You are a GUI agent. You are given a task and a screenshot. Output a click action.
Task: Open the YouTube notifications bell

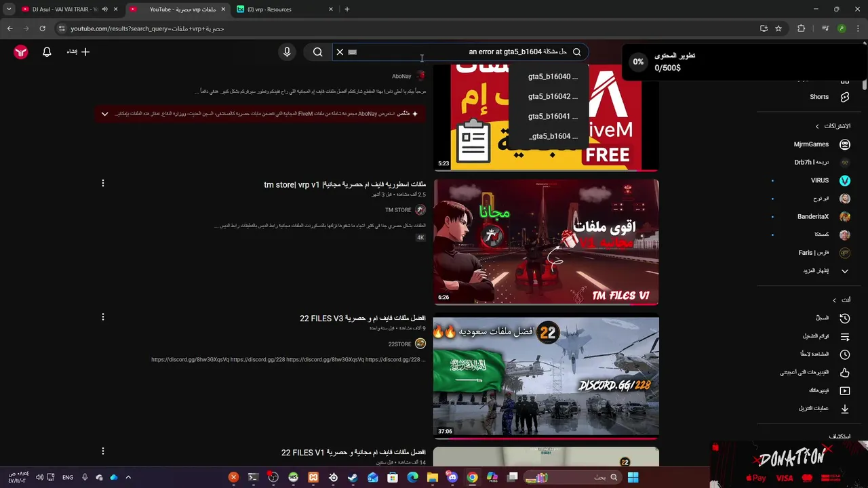pyautogui.click(x=47, y=52)
